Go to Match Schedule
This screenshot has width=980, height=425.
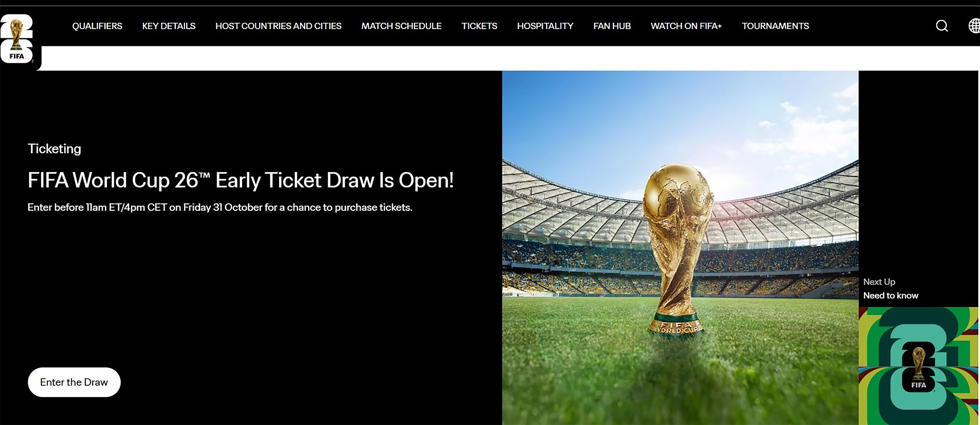[x=401, y=26]
